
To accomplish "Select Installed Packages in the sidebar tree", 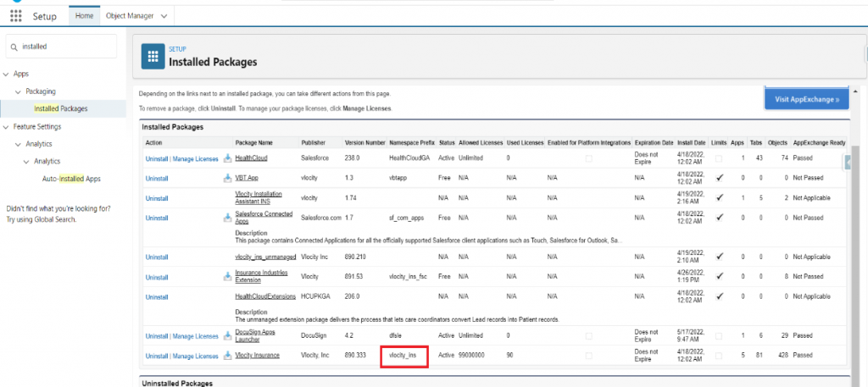I will (x=61, y=109).
